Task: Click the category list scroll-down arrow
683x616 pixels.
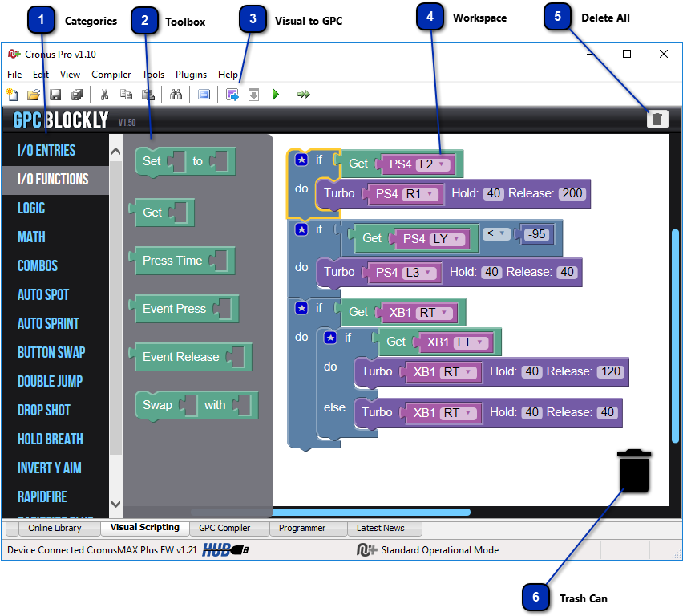Action: click(x=116, y=504)
